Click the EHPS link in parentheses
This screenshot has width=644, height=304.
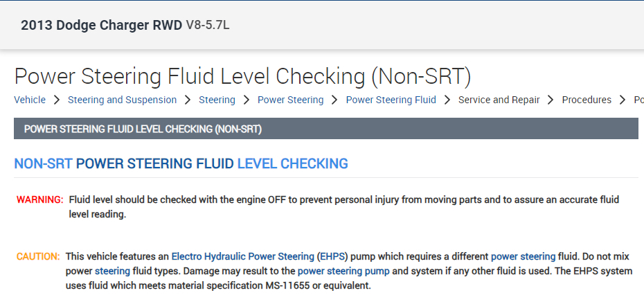tap(333, 256)
